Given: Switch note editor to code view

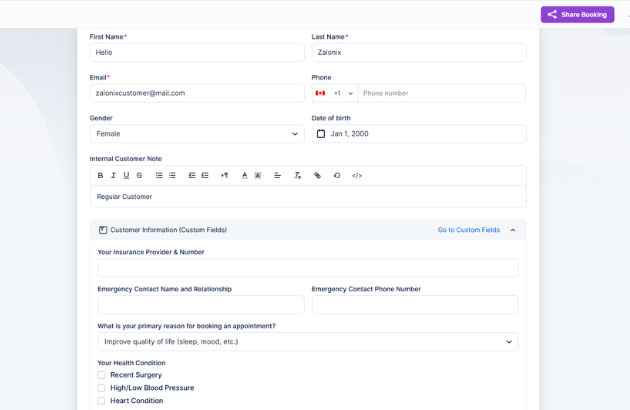Looking at the screenshot, I should coord(357,175).
